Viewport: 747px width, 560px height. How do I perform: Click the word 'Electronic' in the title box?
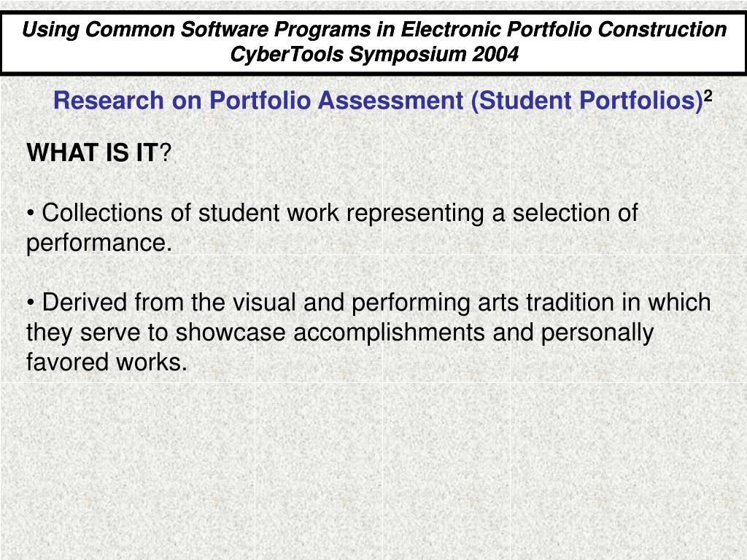450,29
